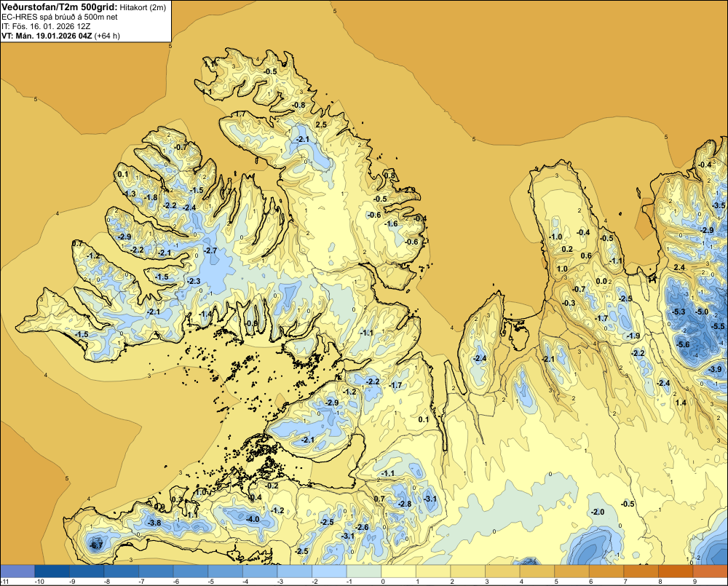The image size is (728, 586).
Task: Click the legend scale label -5
Action: click(x=210, y=582)
